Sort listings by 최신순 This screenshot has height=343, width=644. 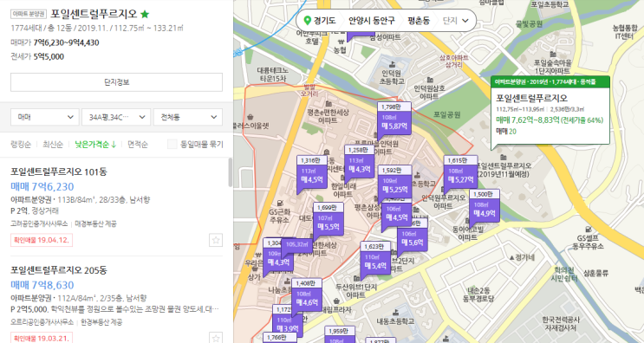(x=53, y=145)
